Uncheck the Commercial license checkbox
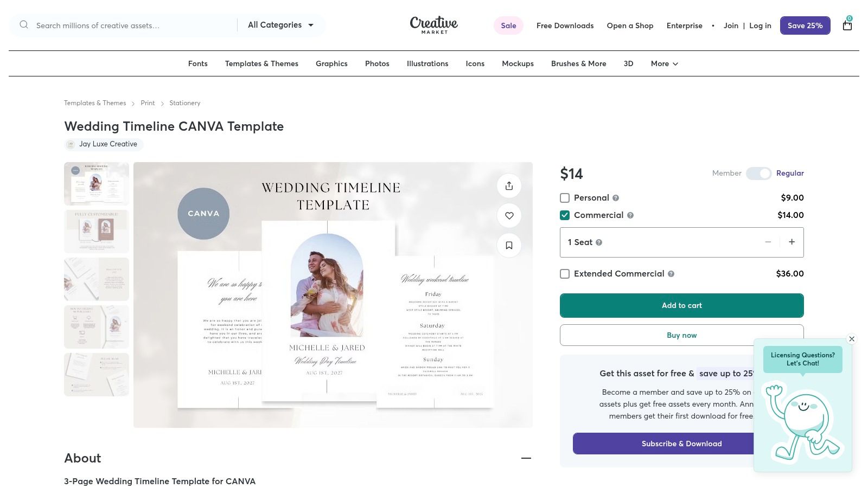 coord(565,215)
